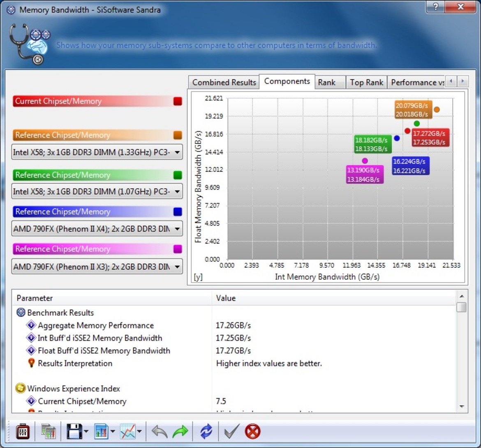
Task: Click the blue 16.224GB/s chart label
Action: 411,166
